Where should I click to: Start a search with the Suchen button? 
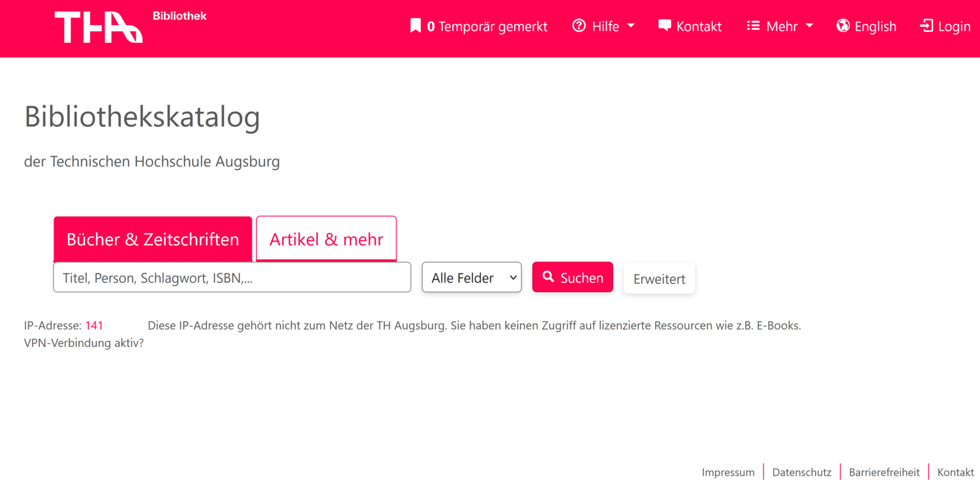tap(572, 277)
